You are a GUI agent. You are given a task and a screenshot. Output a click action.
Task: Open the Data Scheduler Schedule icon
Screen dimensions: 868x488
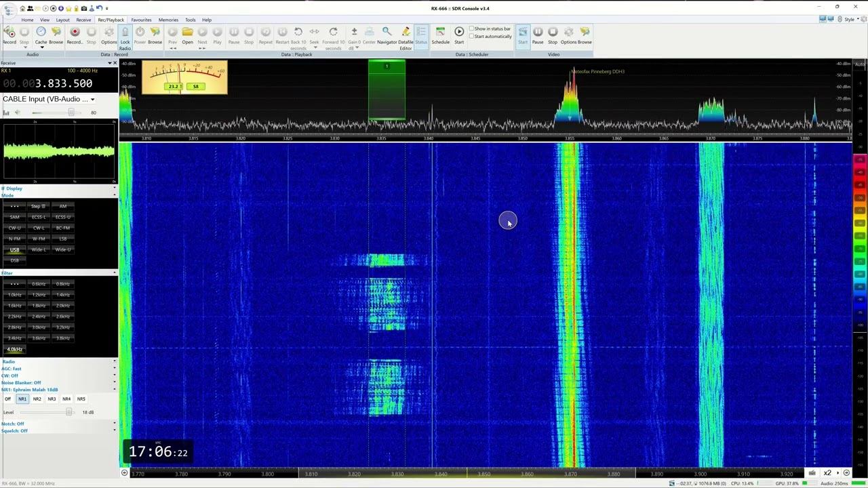point(440,32)
